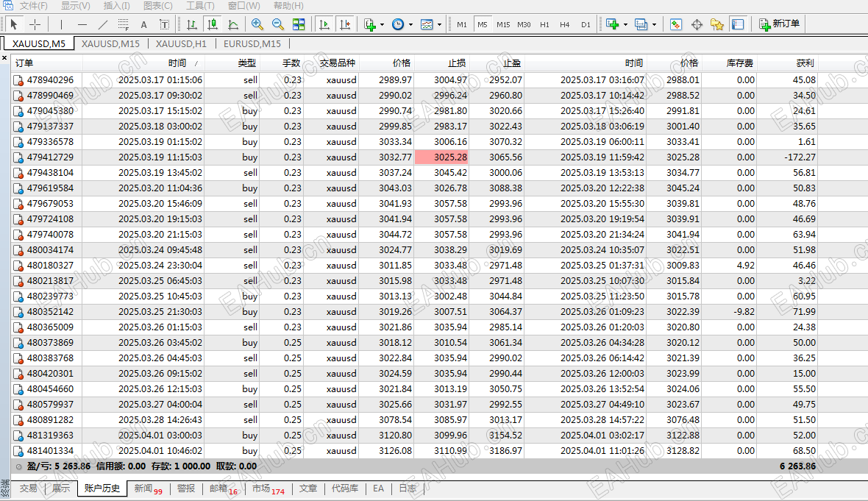Set timeframe to M15
This screenshot has height=501, width=868.
coord(503,24)
